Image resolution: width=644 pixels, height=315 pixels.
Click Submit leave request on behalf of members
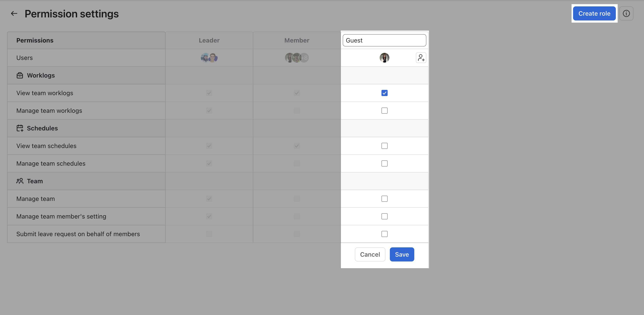pyautogui.click(x=78, y=234)
